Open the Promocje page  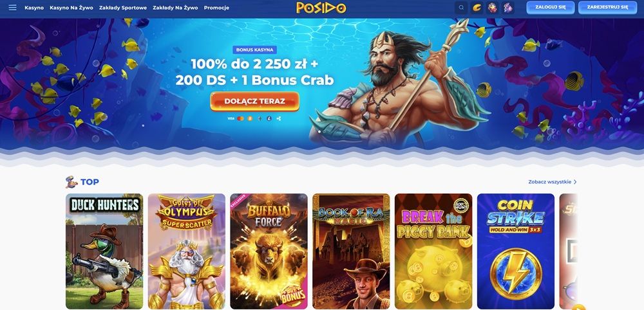click(216, 7)
